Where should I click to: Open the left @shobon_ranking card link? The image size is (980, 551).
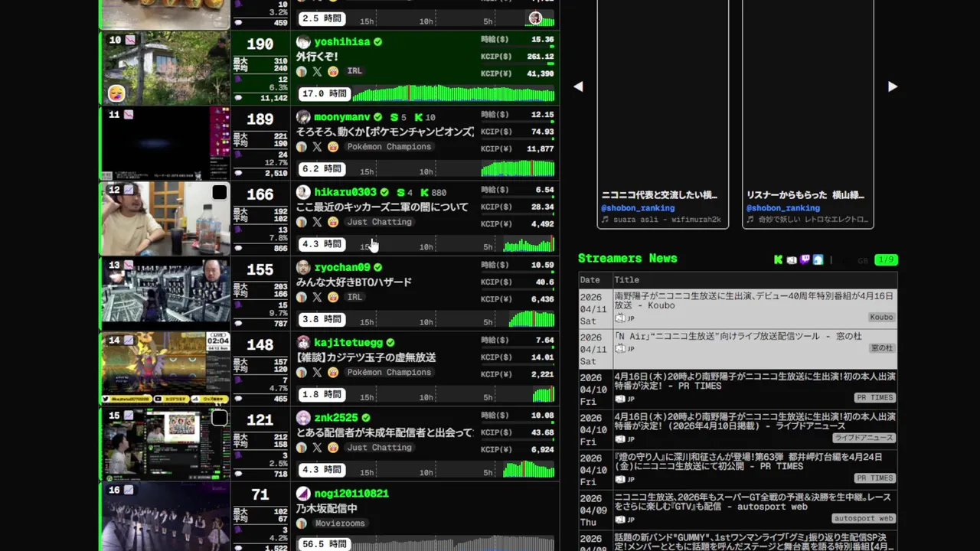(638, 208)
